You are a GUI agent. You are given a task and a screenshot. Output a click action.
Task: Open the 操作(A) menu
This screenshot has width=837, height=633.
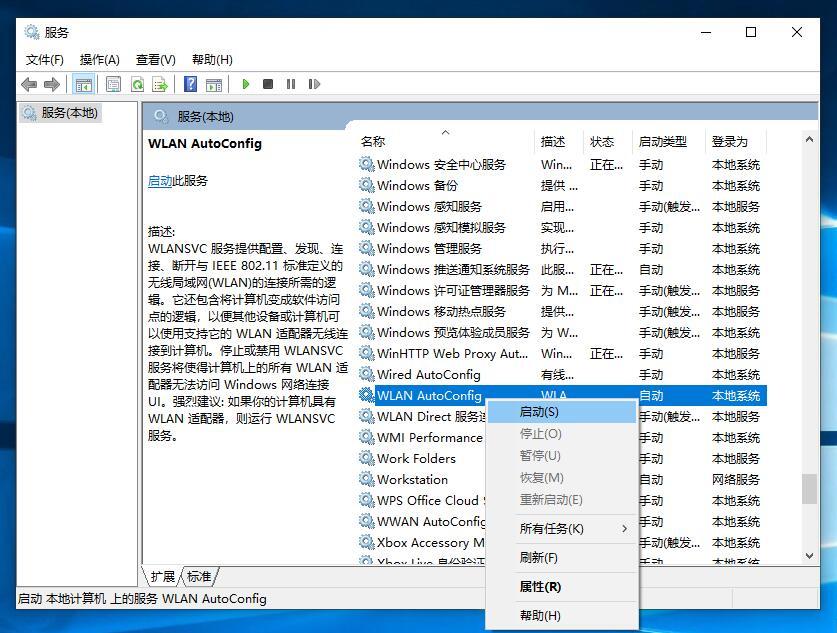click(x=99, y=59)
